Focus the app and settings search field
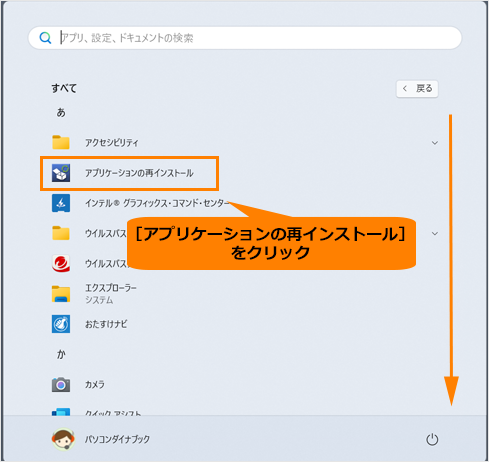 click(x=245, y=38)
